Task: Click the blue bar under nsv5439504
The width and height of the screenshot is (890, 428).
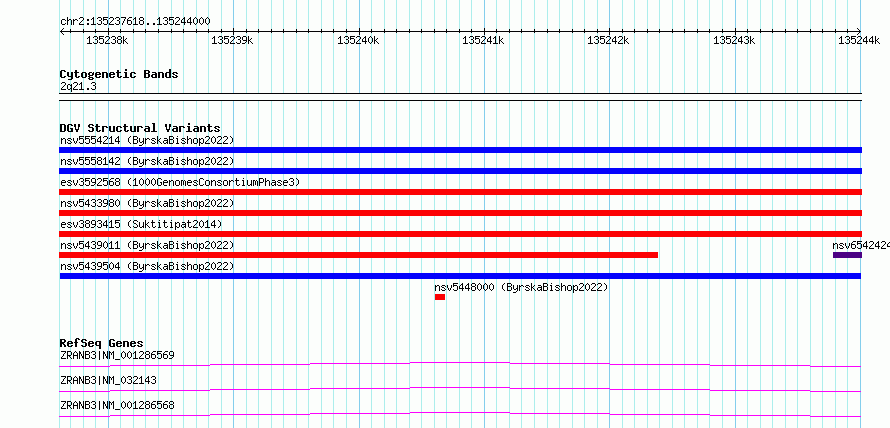Action: click(x=460, y=276)
